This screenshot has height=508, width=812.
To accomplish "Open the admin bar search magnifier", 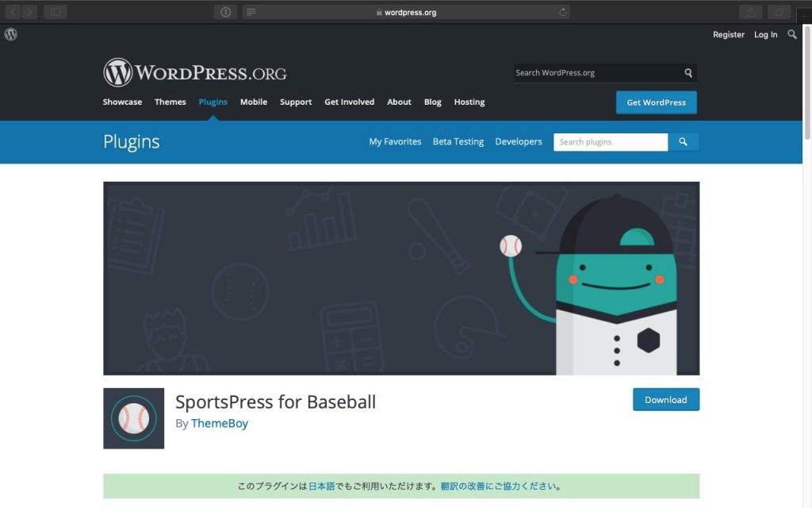I will [x=791, y=35].
